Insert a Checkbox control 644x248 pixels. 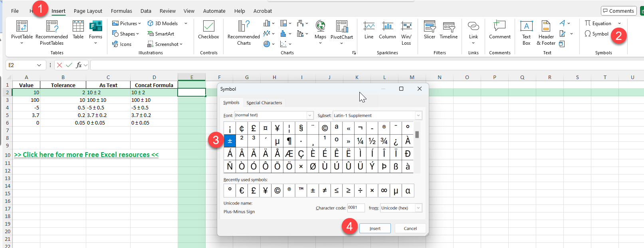[208, 30]
